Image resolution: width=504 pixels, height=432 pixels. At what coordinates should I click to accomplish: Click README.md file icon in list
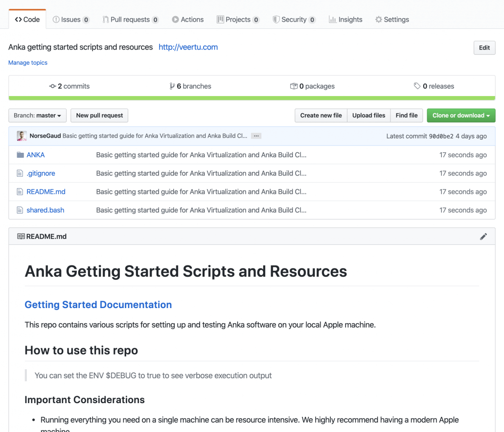20,192
